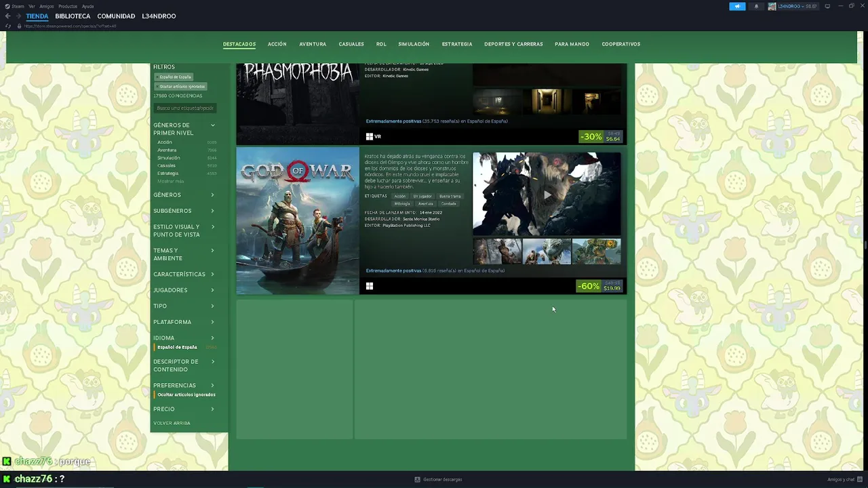Open the L34NDROO profile tab
The width and height of the screenshot is (868, 488).
[x=159, y=16]
